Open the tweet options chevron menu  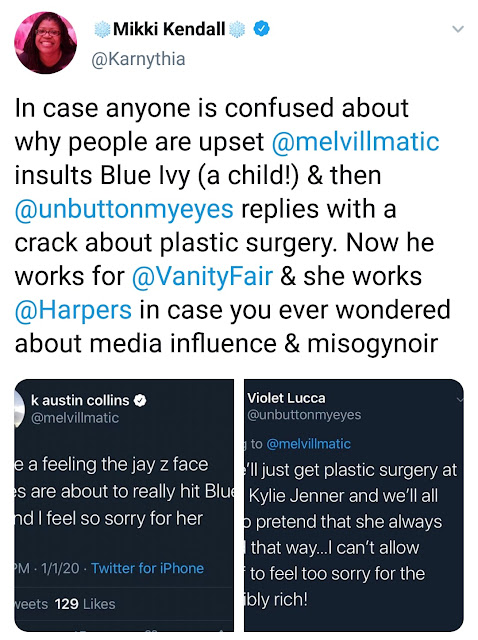click(458, 29)
